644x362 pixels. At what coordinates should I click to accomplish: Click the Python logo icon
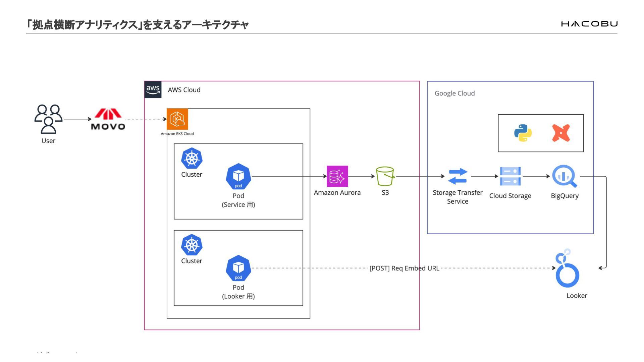pyautogui.click(x=523, y=133)
